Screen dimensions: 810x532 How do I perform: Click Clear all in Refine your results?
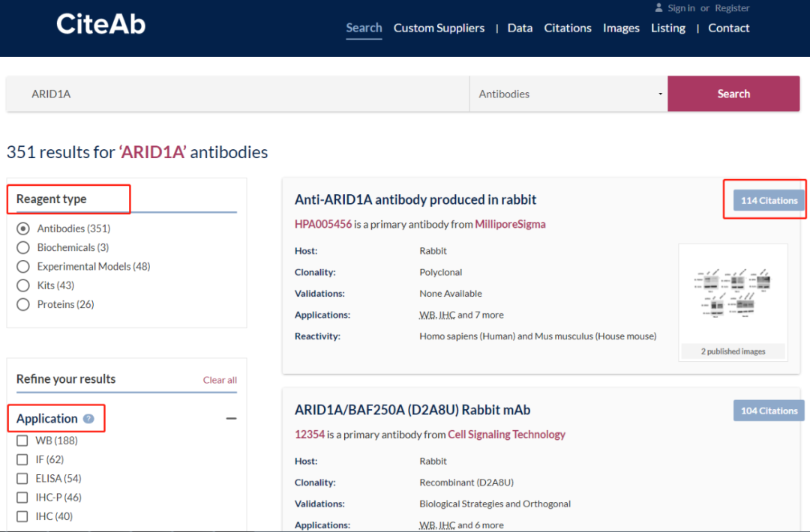click(220, 380)
